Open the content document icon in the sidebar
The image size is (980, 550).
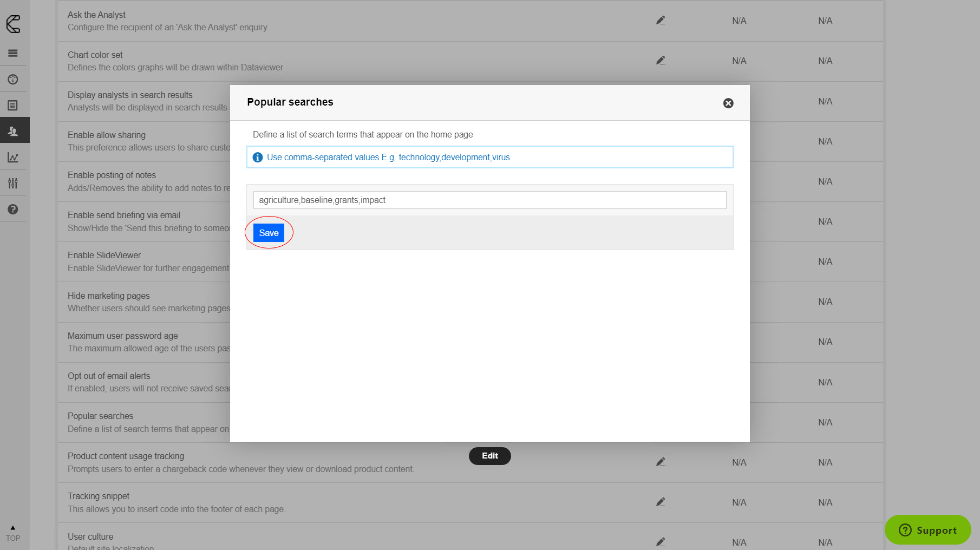[x=13, y=106]
